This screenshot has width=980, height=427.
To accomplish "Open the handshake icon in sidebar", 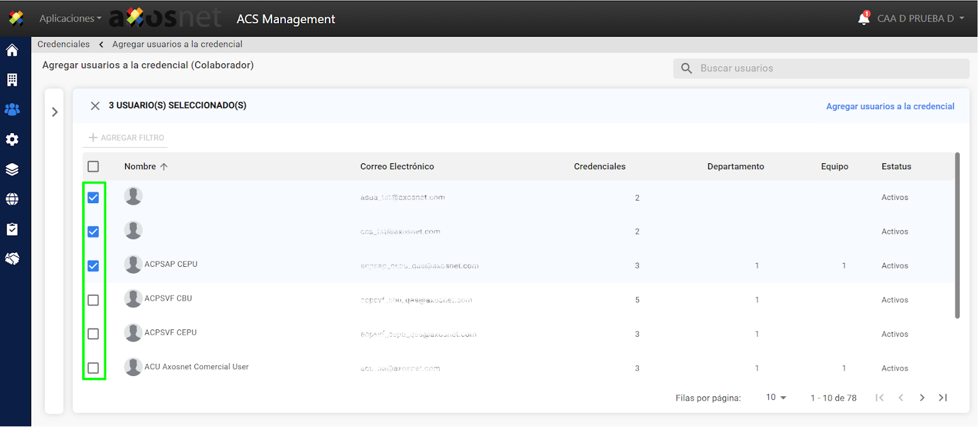I will 12,258.
